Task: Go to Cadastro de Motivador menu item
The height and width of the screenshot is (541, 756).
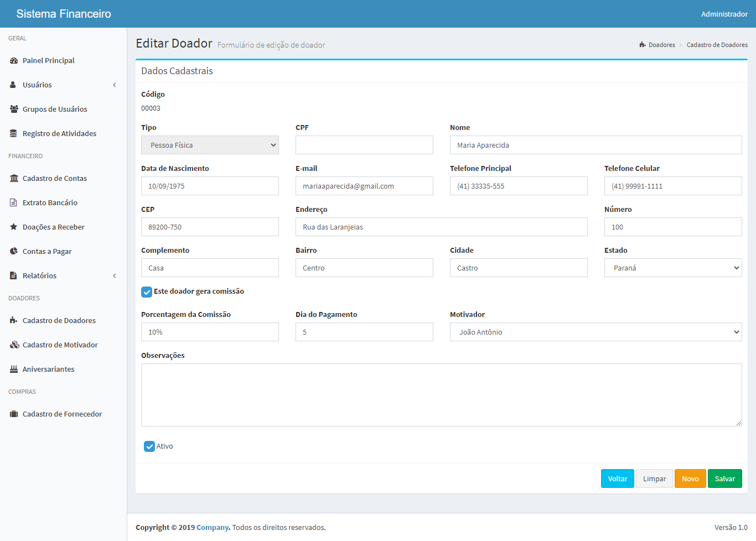Action: coord(60,345)
